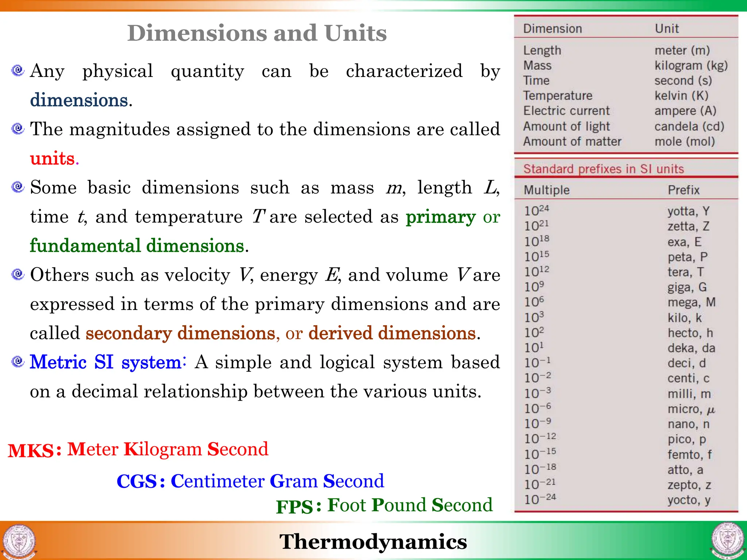The image size is (747, 560).
Task: Click 'ampere (A)' unit cell
Action: tap(685, 111)
